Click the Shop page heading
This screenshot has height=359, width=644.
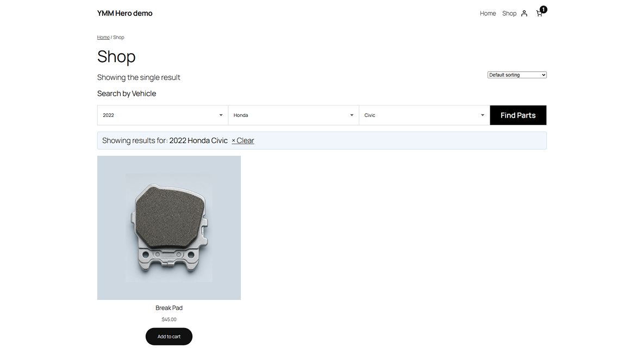click(116, 57)
